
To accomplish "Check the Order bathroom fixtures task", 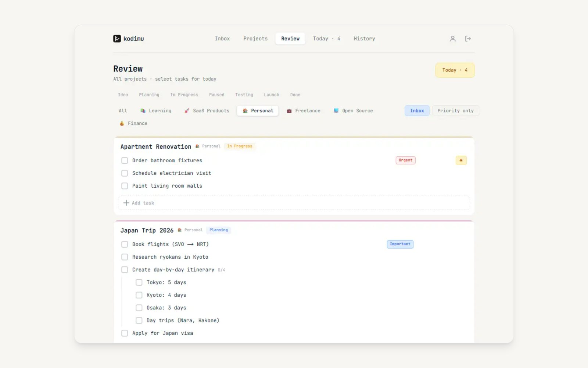I will pyautogui.click(x=125, y=160).
